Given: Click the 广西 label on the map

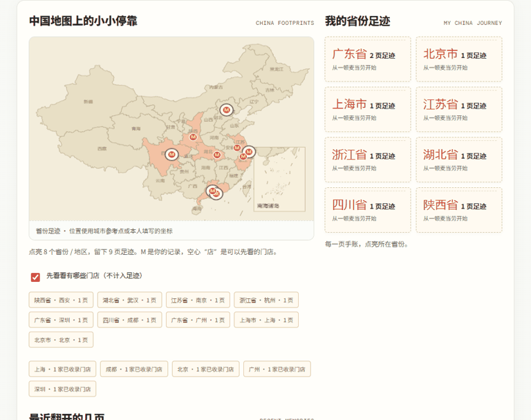Looking at the screenshot, I should pyautogui.click(x=192, y=186).
